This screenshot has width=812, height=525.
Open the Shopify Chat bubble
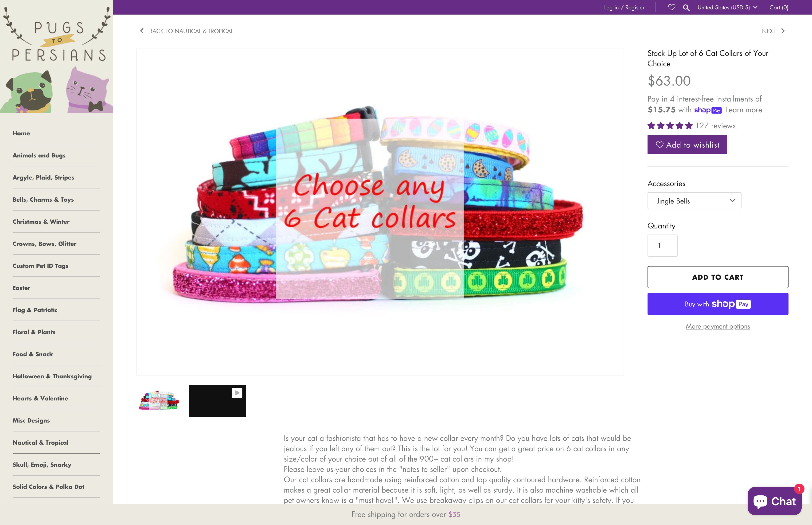coord(774,501)
